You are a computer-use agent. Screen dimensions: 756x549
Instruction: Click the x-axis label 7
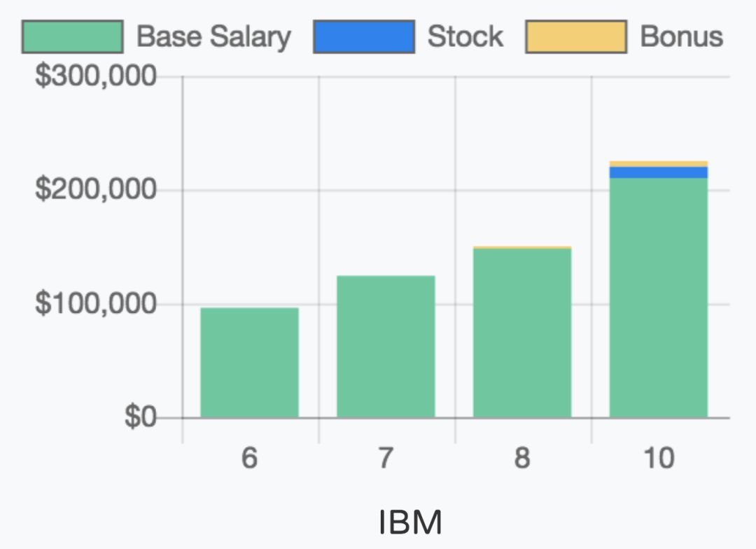click(386, 459)
